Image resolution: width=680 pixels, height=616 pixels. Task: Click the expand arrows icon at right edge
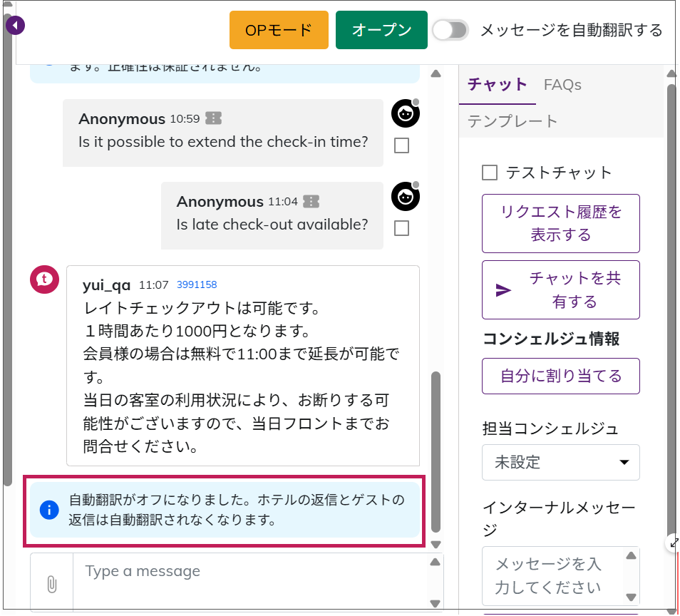point(673,543)
